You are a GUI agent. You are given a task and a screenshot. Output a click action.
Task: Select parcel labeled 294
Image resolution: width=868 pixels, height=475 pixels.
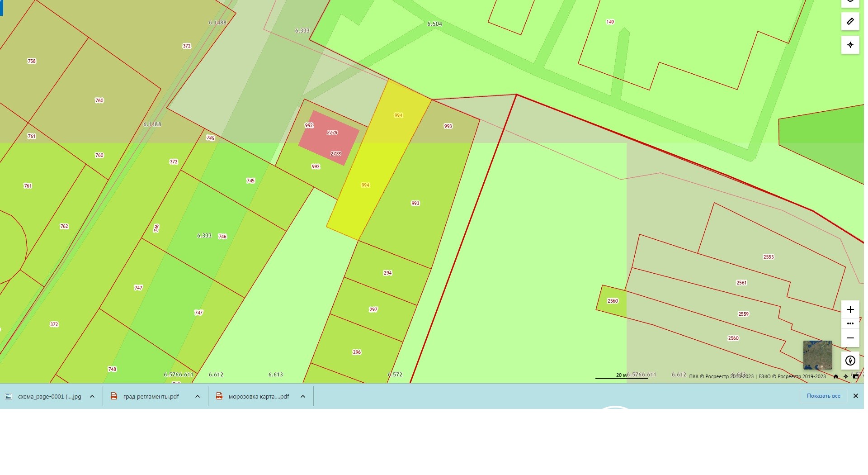point(387,273)
